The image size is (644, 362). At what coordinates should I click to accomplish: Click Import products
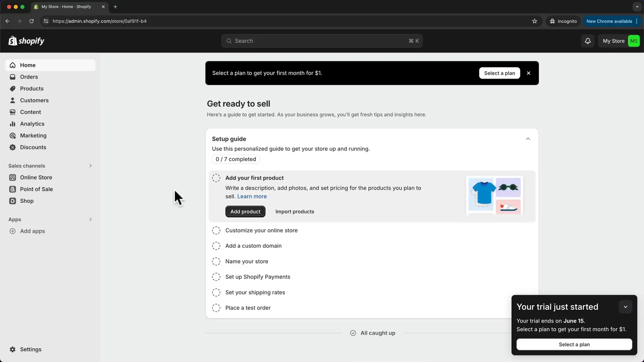(295, 212)
